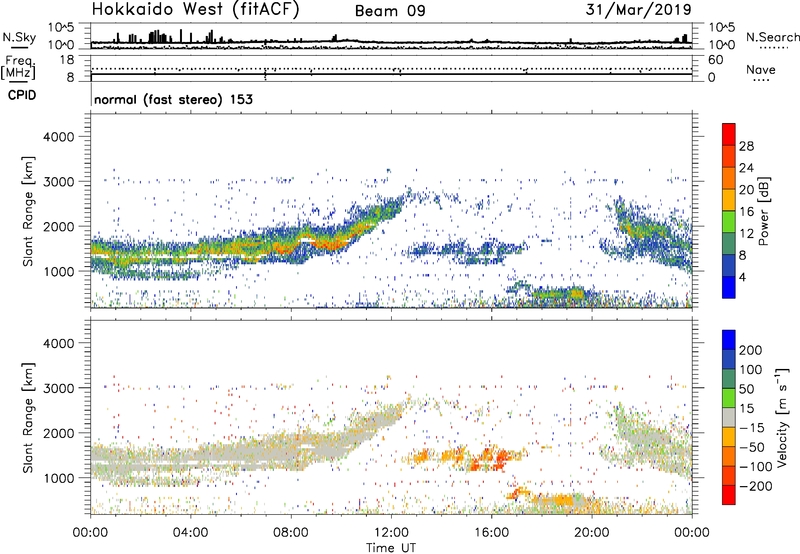
Task: Click the 'Freq. [MHz]' axis label
Action: pos(19,68)
